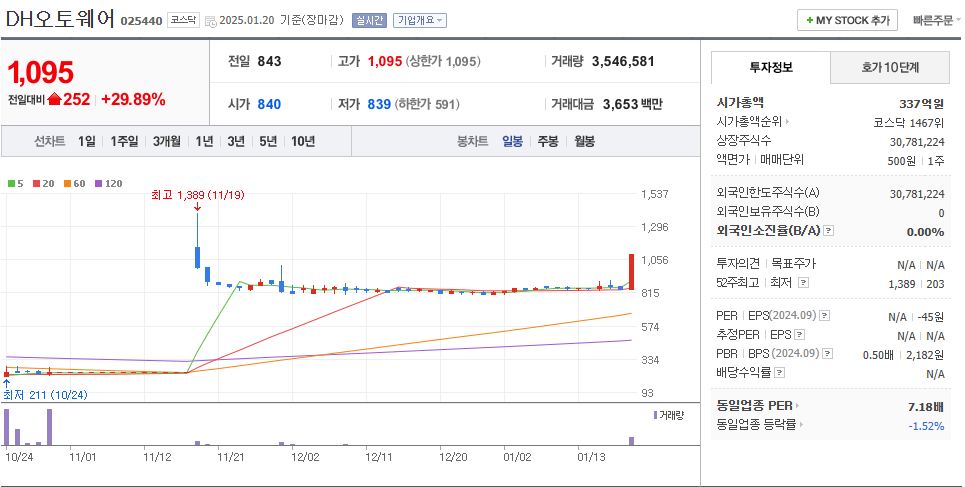Screen dimensions: 965x487
Task: Open the 동일업종 PER link
Action: [x=758, y=405]
